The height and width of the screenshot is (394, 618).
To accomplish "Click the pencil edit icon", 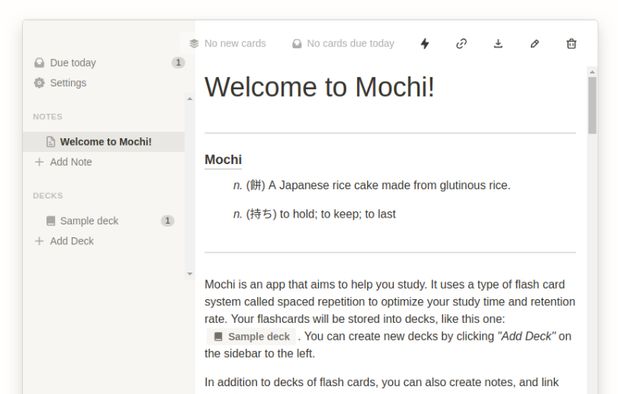I will pyautogui.click(x=534, y=43).
